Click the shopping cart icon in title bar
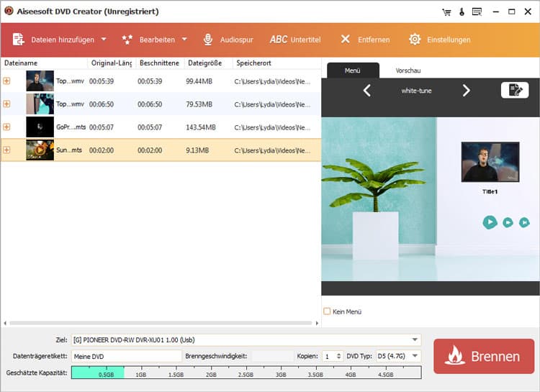This screenshot has width=540, height=392. (448, 12)
